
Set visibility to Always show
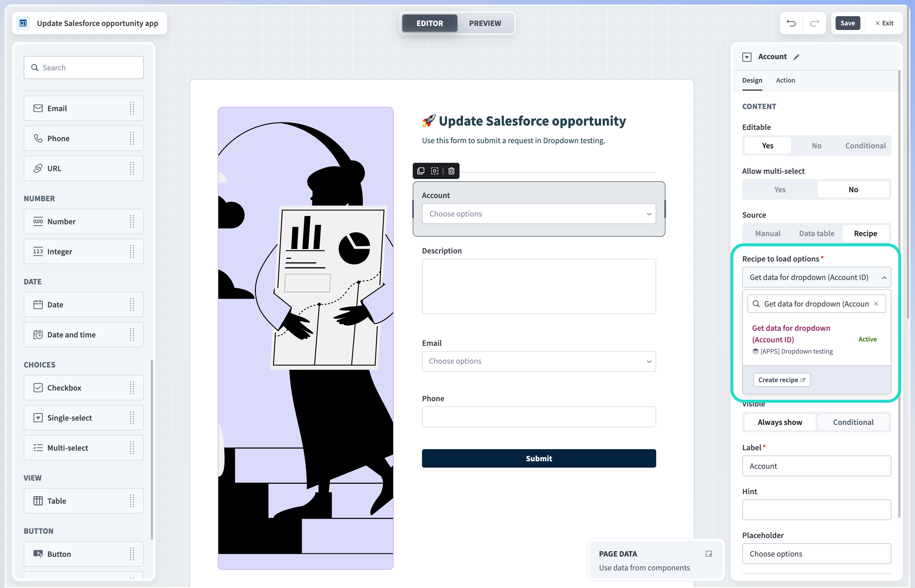coord(780,422)
